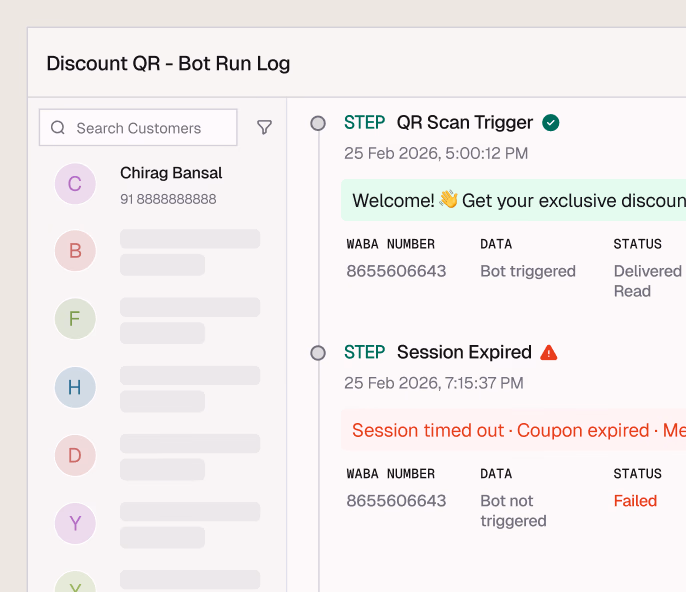Click the Session Expired timeline node
Screen dimensions: 686x592
coord(318,353)
